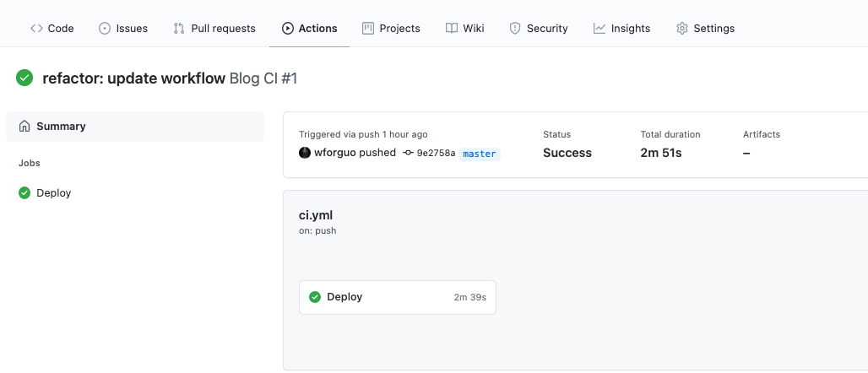
Task: Click the master branch label
Action: pyautogui.click(x=480, y=154)
